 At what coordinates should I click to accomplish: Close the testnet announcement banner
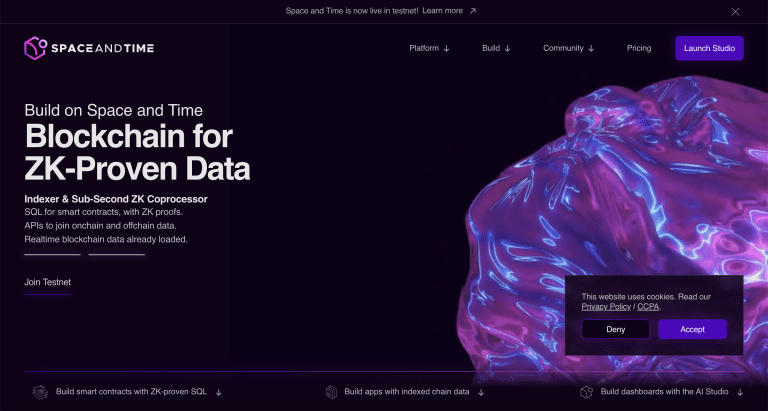(735, 12)
